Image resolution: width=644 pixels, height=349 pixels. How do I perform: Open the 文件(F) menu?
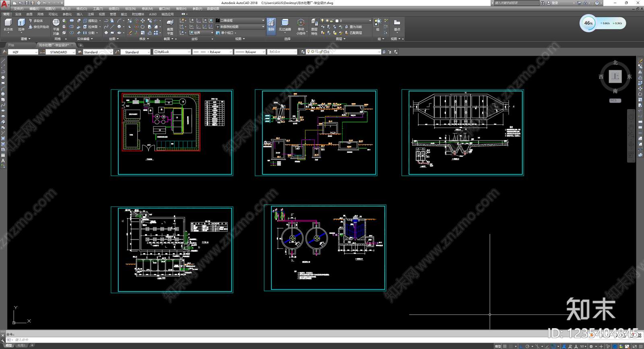tap(18, 8)
